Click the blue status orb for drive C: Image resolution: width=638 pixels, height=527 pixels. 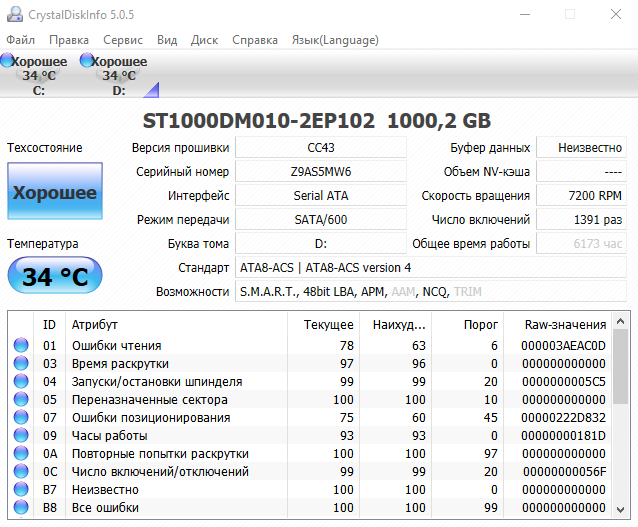pos(7,61)
